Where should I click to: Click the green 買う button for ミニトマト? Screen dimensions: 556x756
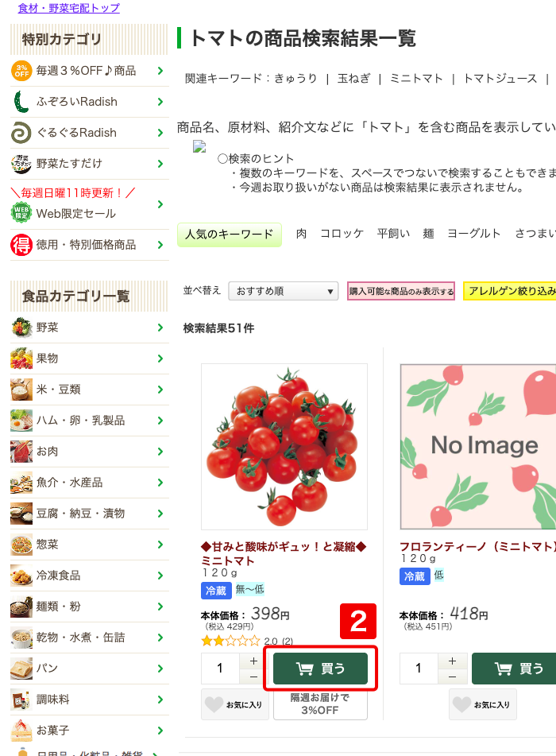coord(320,669)
